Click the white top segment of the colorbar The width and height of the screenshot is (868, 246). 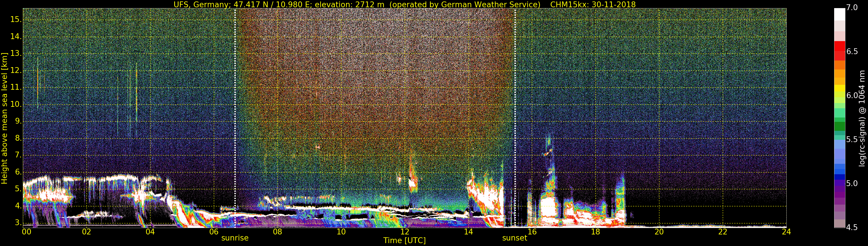pyautogui.click(x=839, y=14)
